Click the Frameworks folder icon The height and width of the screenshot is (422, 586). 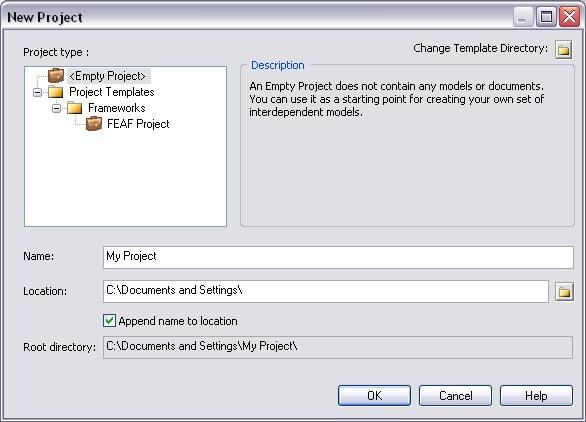[74, 108]
